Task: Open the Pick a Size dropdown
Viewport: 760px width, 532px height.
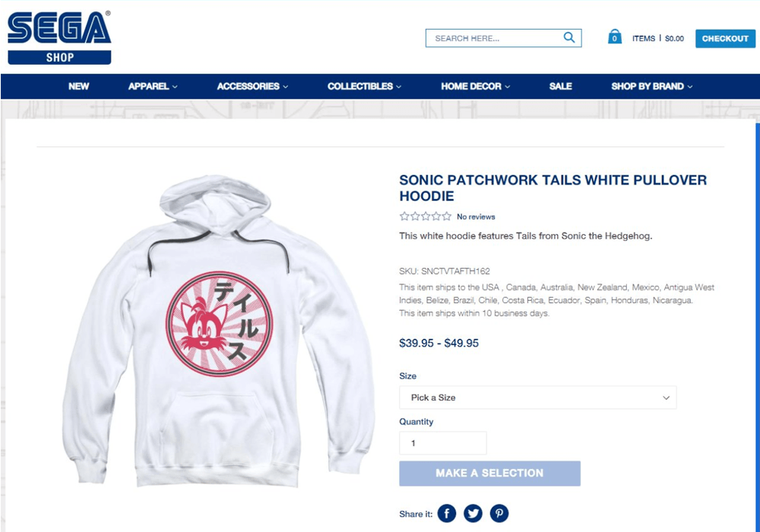Action: [538, 397]
